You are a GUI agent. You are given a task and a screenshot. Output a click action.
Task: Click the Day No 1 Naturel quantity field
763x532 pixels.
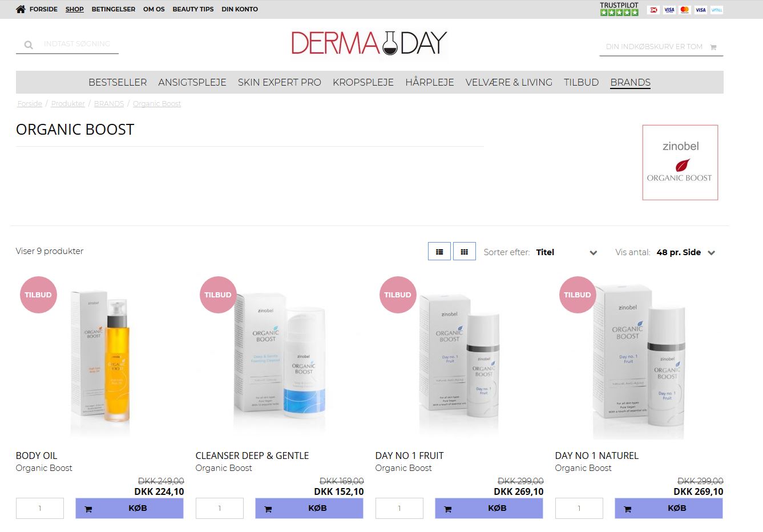pos(579,508)
